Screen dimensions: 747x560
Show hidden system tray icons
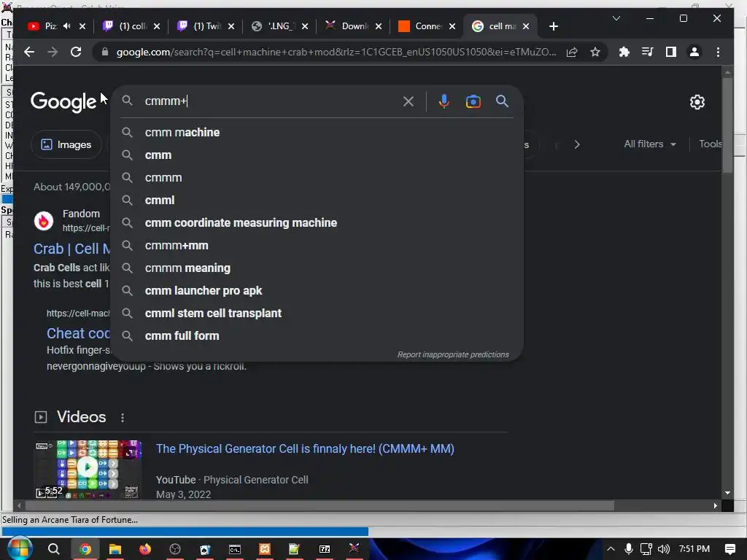(x=611, y=549)
